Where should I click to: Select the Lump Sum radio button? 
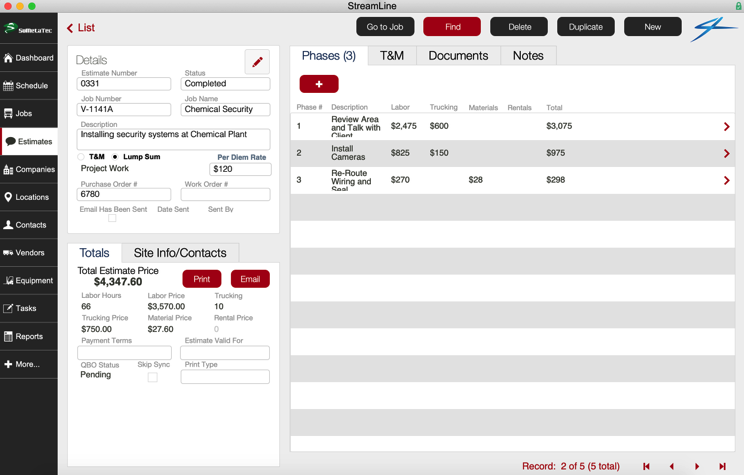pyautogui.click(x=115, y=157)
